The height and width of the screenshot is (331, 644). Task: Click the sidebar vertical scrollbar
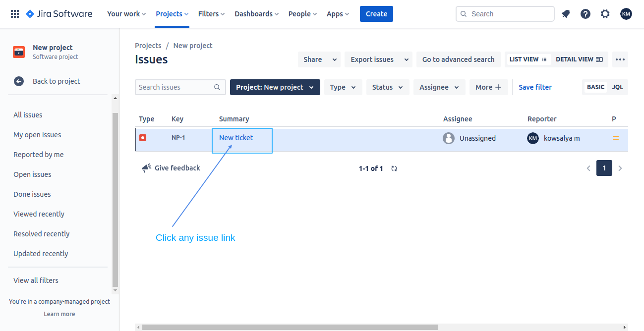(x=116, y=199)
